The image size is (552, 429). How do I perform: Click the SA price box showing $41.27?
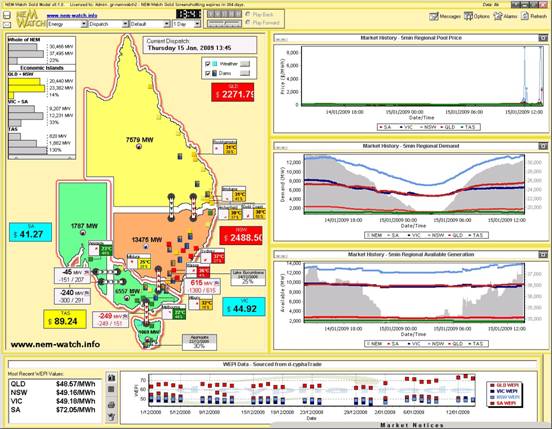coord(30,232)
